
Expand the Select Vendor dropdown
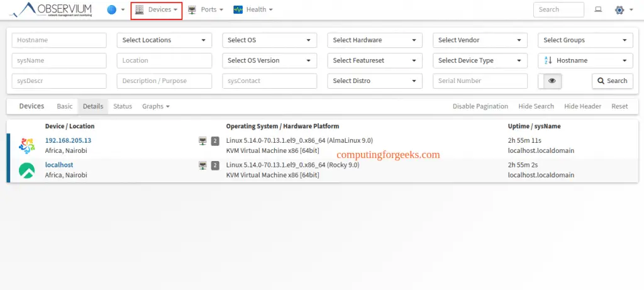[480, 40]
